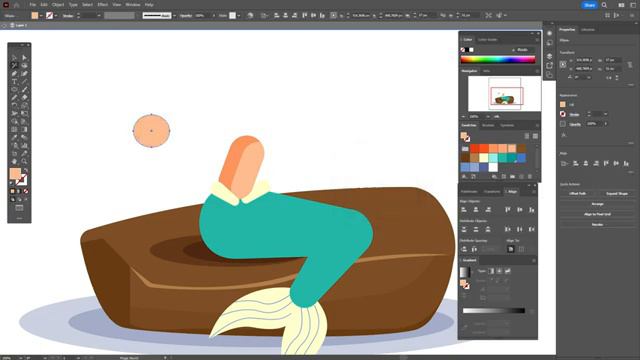Align panel: Vertical Align Bottom icon
This screenshot has height=360, width=640.
tap(531, 209)
